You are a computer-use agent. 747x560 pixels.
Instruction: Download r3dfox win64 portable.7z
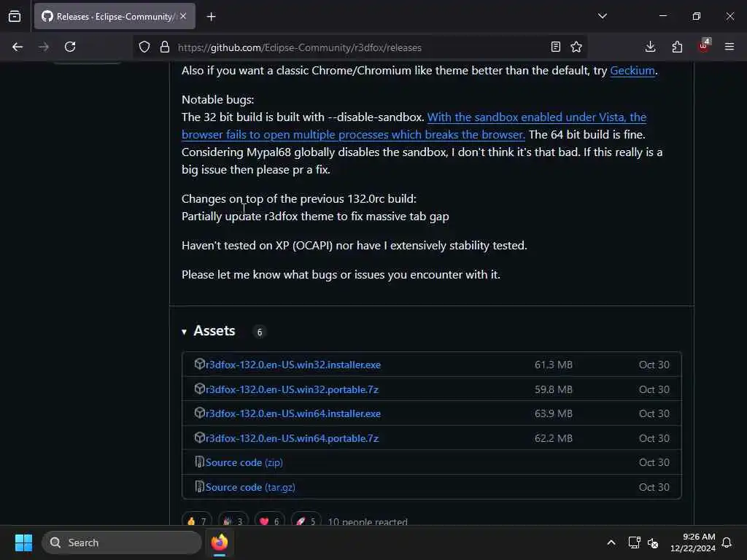[292, 438]
